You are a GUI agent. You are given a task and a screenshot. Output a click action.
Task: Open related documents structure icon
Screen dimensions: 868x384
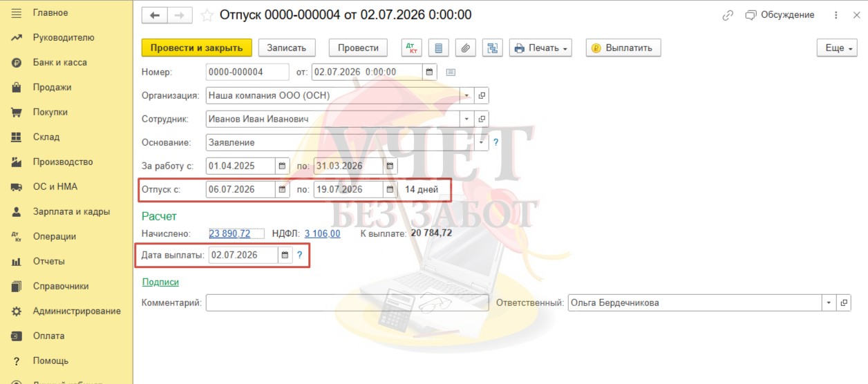(x=493, y=48)
